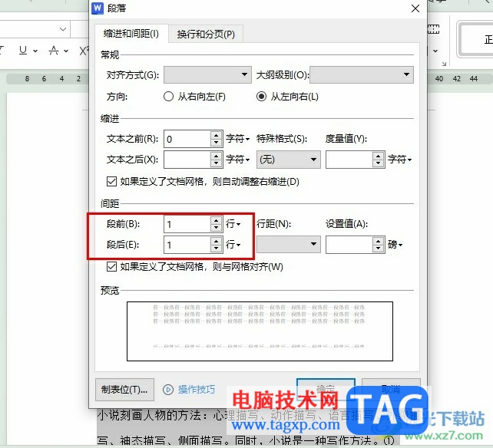Close the 段落 paragraph dialog
Viewport: 493px width, 448px height.
415,8
